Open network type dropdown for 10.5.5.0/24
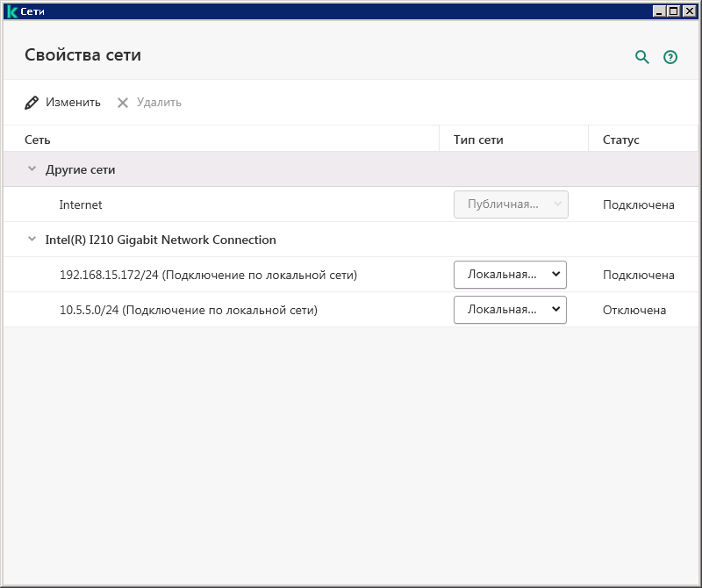This screenshot has width=702, height=588. coord(510,310)
